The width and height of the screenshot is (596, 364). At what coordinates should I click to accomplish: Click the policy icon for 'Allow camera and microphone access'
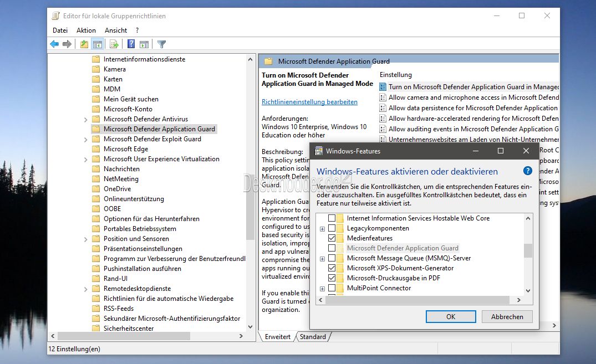(x=383, y=98)
